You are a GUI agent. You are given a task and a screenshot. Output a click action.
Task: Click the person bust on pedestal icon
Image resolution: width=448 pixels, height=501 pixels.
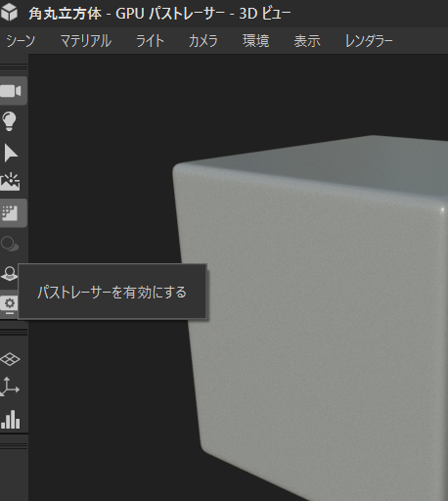[x=10, y=273]
